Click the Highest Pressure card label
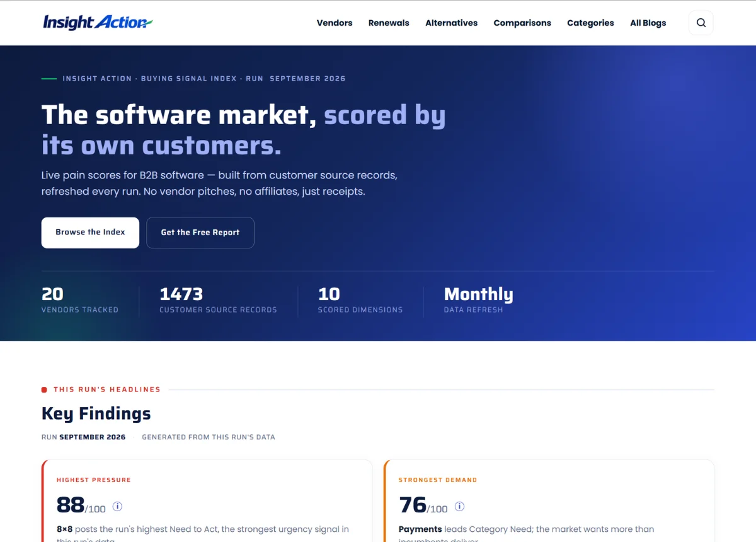Screen dimensions: 756x542 [x=94, y=480]
